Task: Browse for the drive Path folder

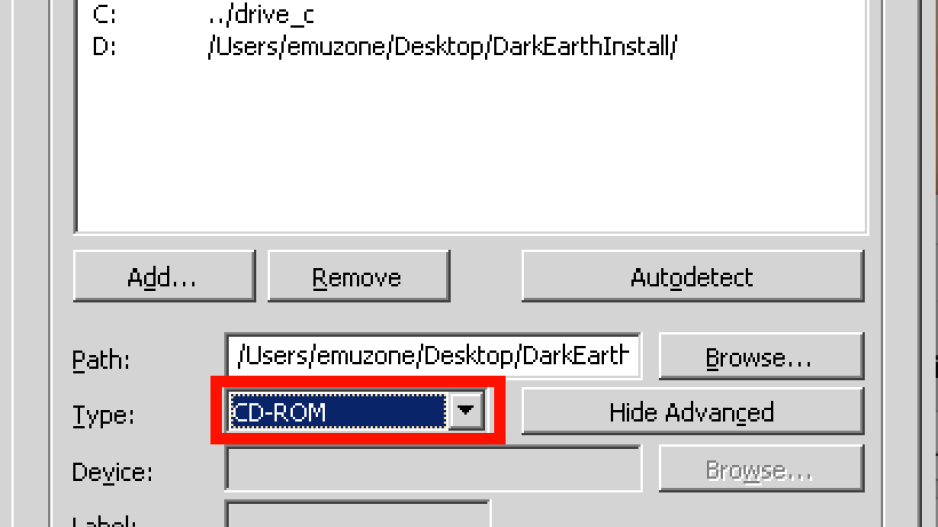Action: (761, 357)
